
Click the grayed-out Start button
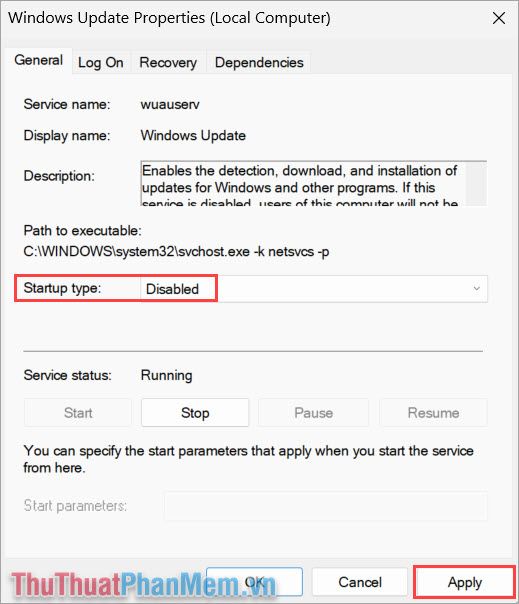coord(78,413)
